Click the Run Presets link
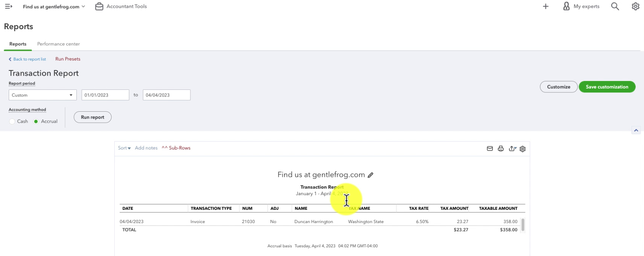The image size is (644, 256). (68, 59)
